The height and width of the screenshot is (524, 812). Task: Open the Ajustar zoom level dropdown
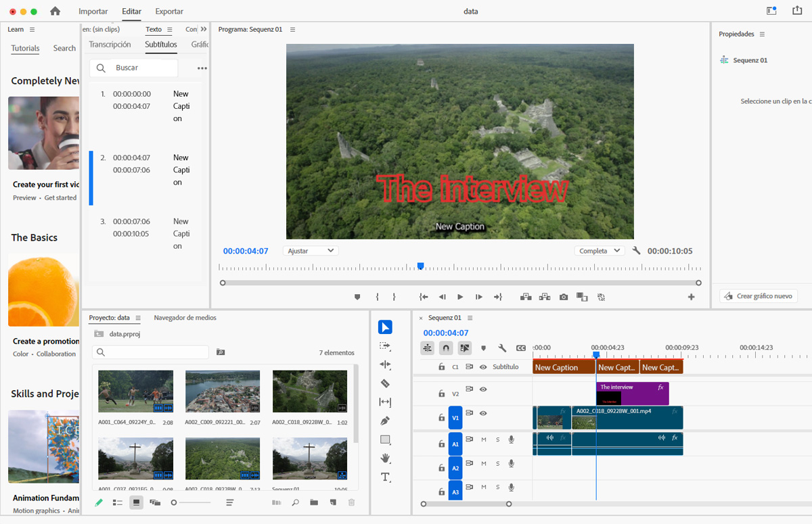pos(310,251)
